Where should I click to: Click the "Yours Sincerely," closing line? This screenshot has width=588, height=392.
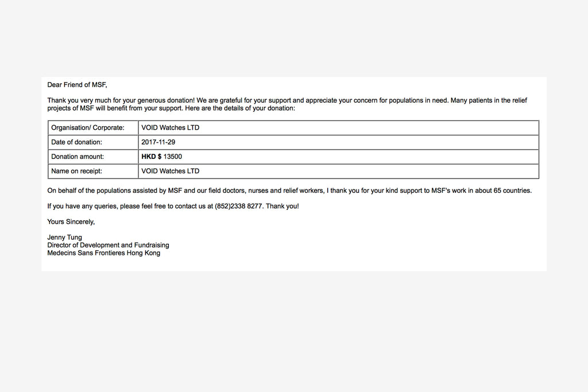coord(71,222)
